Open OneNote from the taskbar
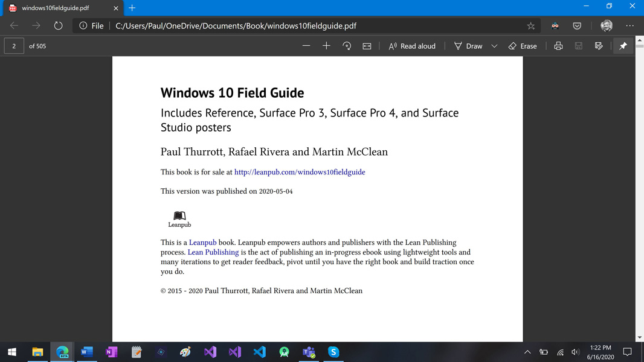644x362 pixels. tap(111, 352)
